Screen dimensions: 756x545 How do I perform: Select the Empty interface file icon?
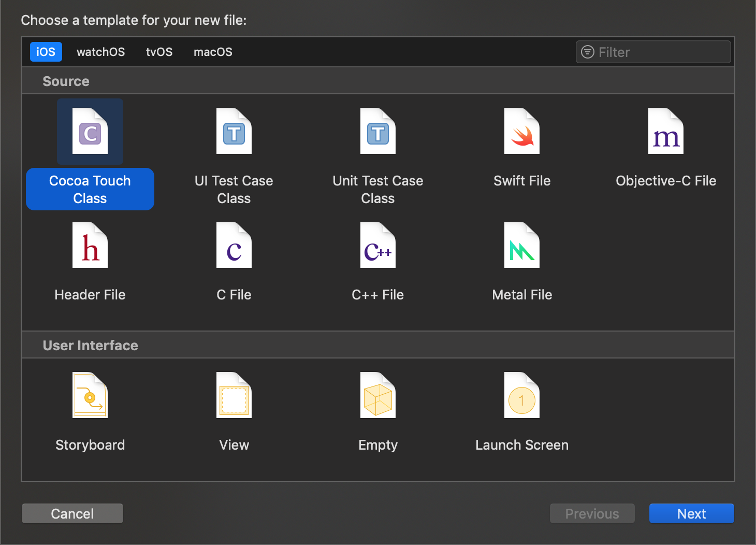coord(378,396)
